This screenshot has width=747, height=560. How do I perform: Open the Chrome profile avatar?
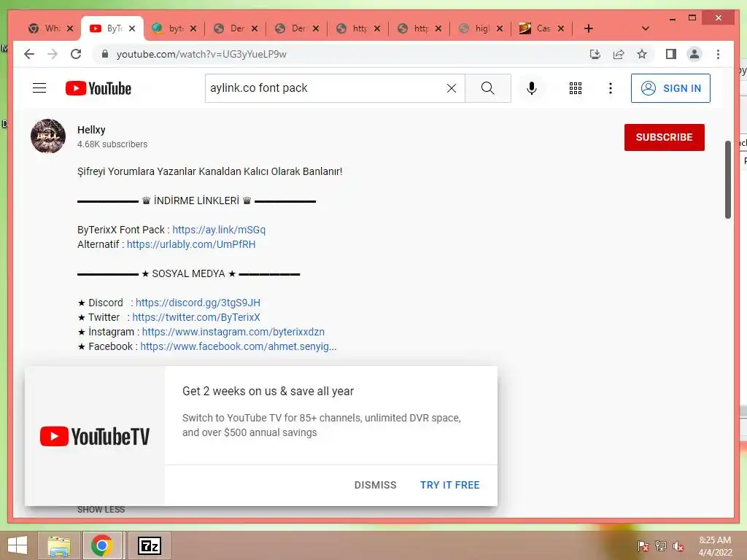[x=694, y=54]
